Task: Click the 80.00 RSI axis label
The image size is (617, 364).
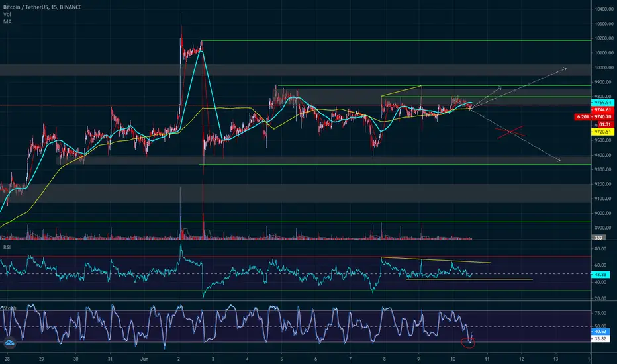Action: click(600, 249)
